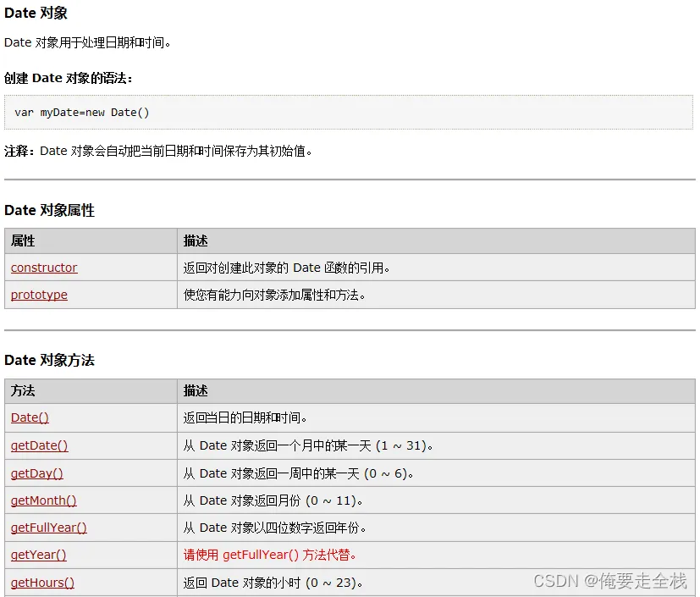Click the intro sentence 'Date 对象用于处理日期和时间'
Viewport: 700px width, 597px height.
click(87, 43)
